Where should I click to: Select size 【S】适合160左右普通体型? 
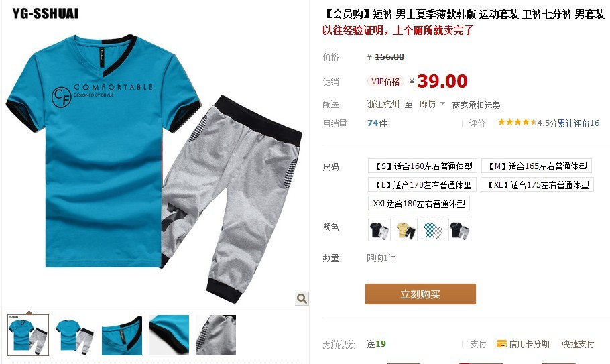422,166
